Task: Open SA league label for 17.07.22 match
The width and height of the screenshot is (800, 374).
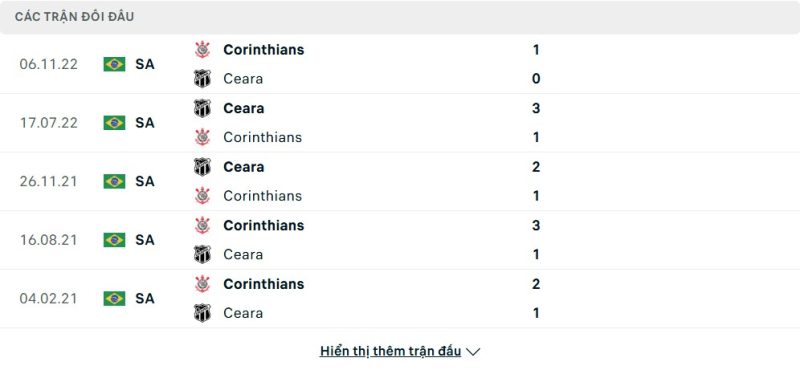Action: [145, 123]
